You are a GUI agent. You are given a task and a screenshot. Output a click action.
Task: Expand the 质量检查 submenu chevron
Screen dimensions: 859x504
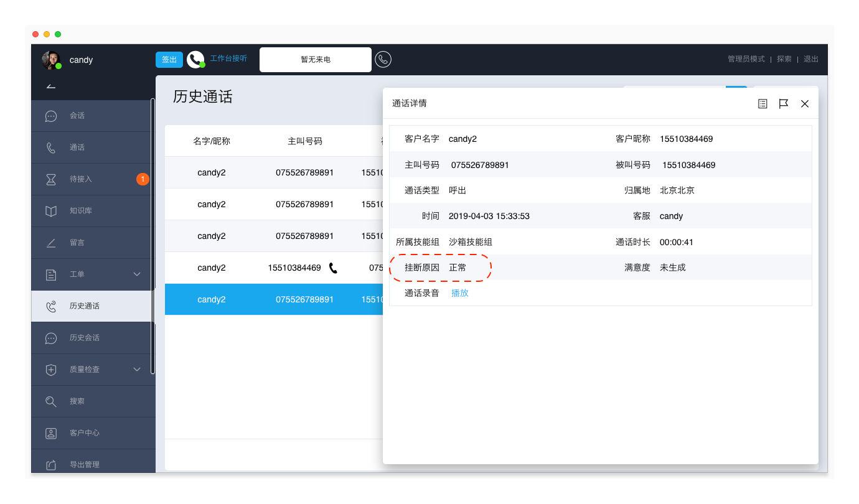pyautogui.click(x=137, y=370)
